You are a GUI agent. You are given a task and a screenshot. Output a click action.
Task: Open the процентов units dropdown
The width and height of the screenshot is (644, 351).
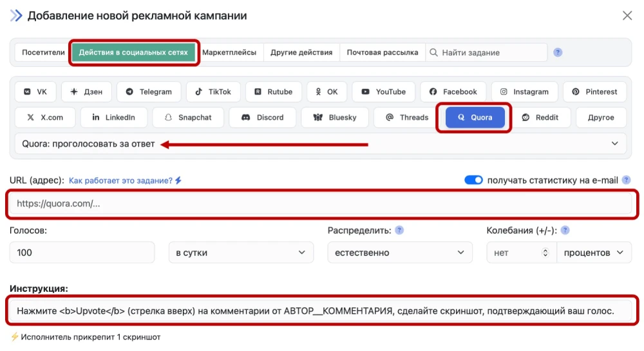click(594, 252)
